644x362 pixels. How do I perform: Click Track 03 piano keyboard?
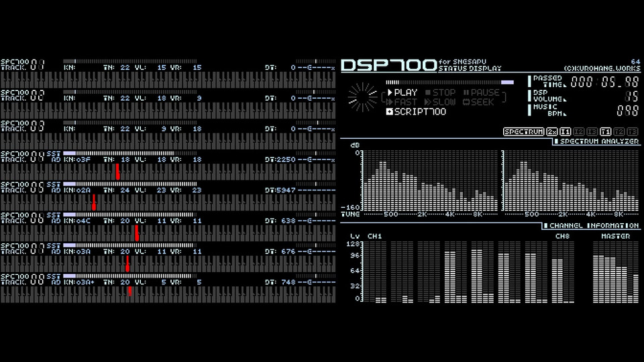click(x=168, y=141)
